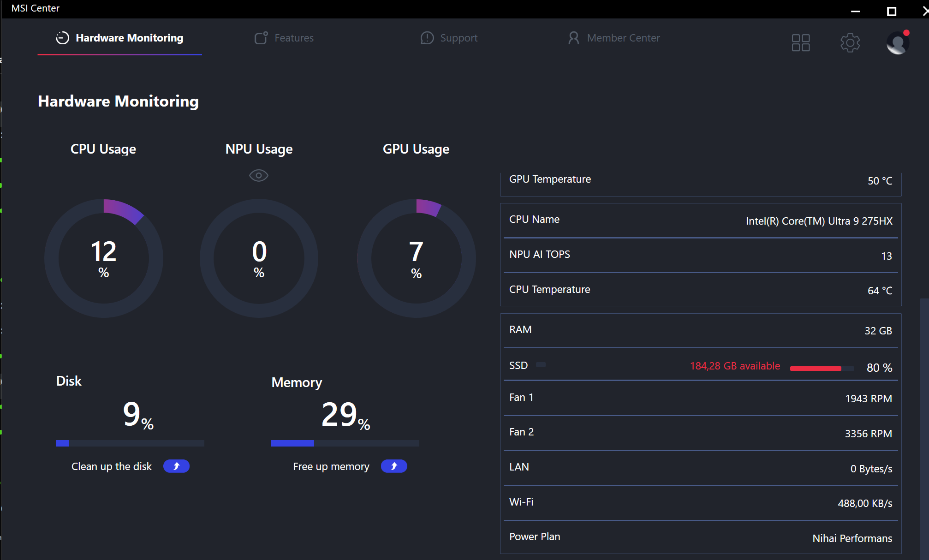Click the '184,28 GB available' text
The image size is (929, 560).
click(x=735, y=366)
